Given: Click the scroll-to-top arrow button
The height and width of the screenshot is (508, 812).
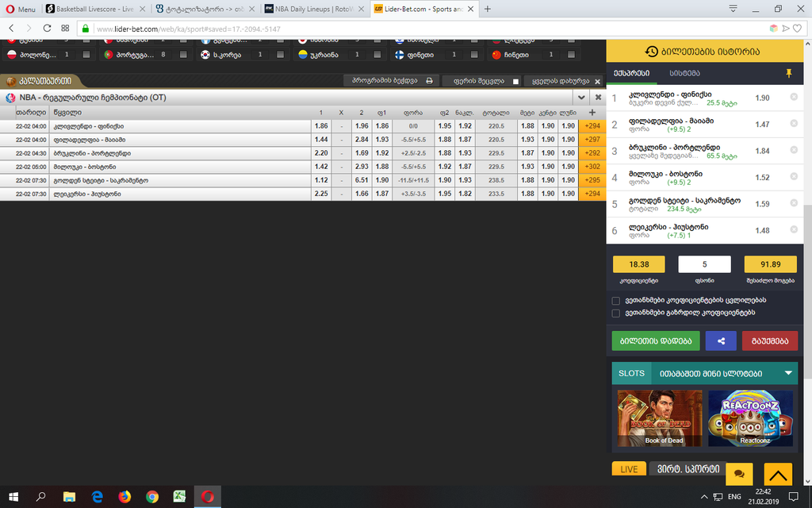Looking at the screenshot, I should click(778, 474).
